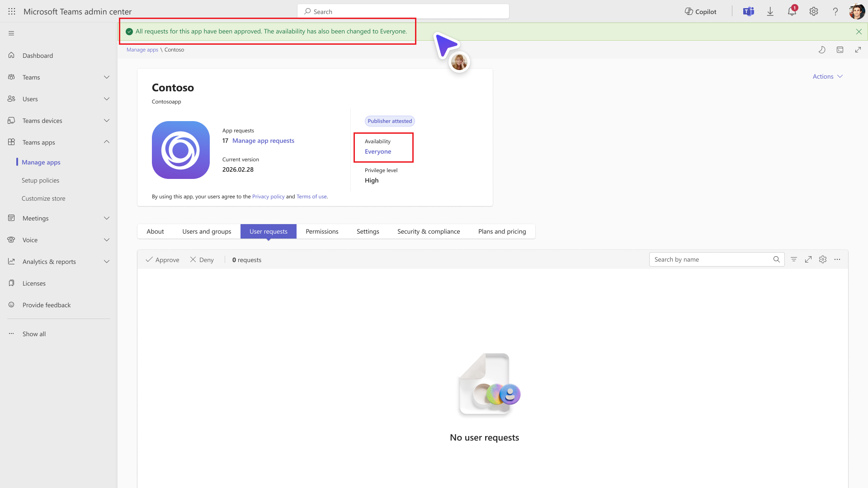Open column settings gear in requests toolbar
The width and height of the screenshot is (868, 488).
pos(823,259)
